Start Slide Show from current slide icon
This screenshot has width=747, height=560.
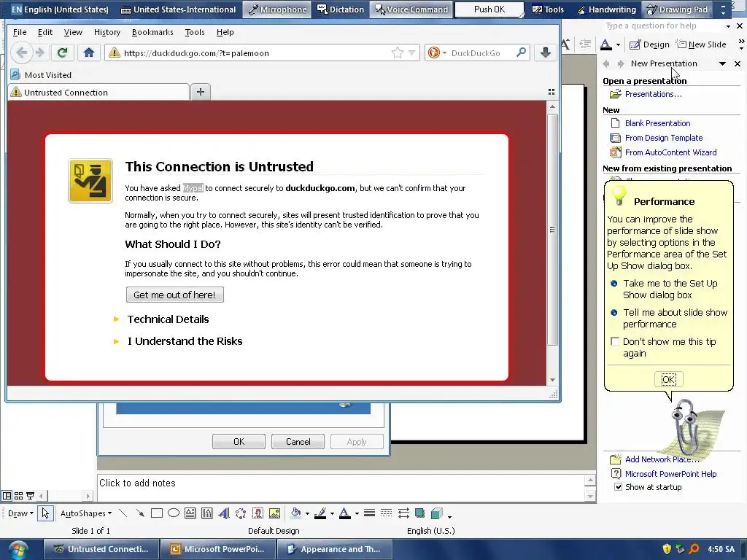31,496
